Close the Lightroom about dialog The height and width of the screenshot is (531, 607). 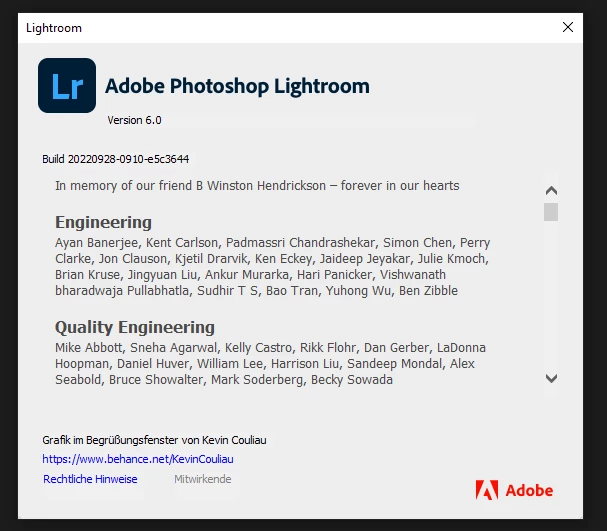tap(568, 27)
